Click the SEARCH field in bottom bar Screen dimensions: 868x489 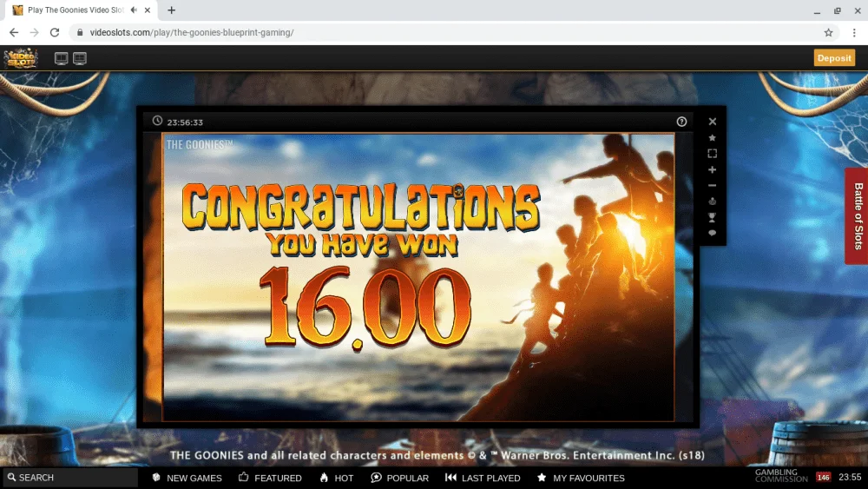[69, 478]
